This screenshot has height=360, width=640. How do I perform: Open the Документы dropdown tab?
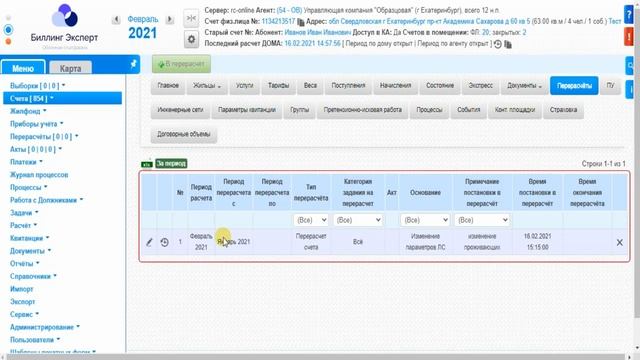point(524,86)
